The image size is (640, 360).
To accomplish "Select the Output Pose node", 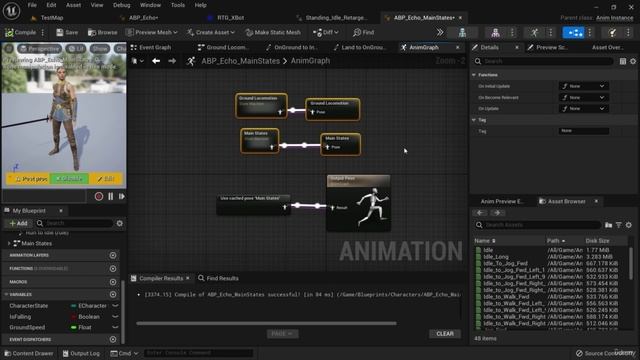I will pyautogui.click(x=358, y=203).
